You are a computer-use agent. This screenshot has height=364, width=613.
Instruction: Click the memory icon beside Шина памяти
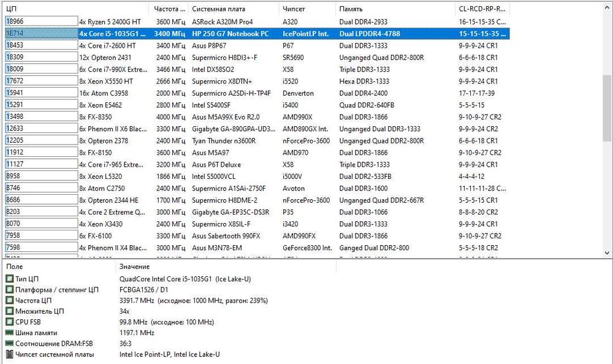(x=9, y=333)
